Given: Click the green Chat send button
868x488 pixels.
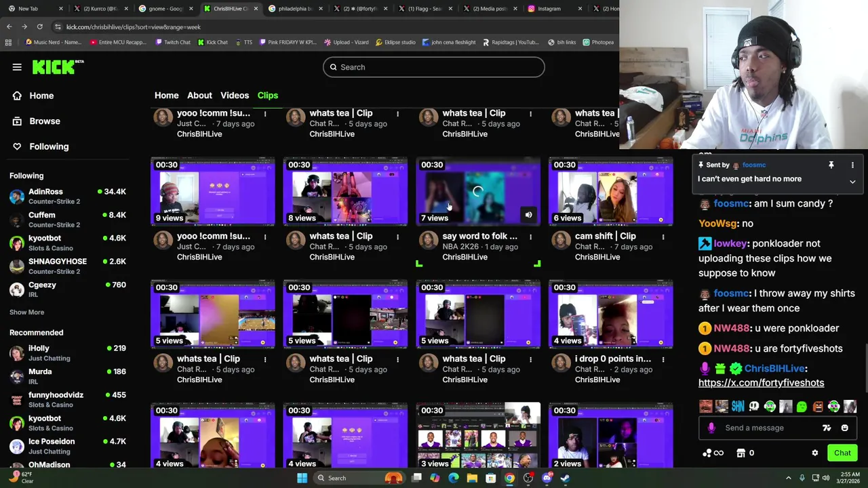Looking at the screenshot, I should (x=842, y=453).
